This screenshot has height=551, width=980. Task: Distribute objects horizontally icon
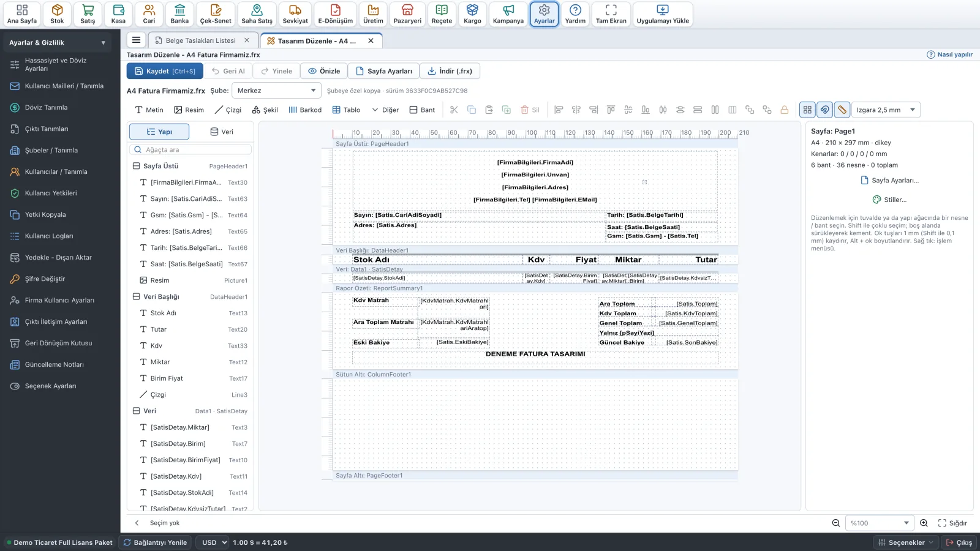pyautogui.click(x=663, y=110)
